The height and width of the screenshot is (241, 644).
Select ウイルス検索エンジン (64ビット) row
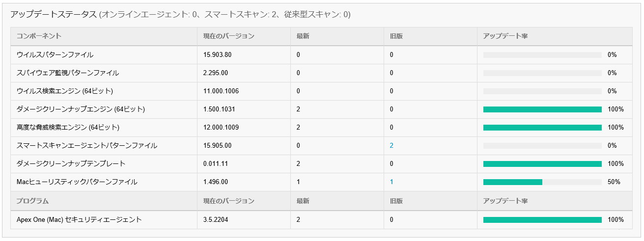click(65, 91)
